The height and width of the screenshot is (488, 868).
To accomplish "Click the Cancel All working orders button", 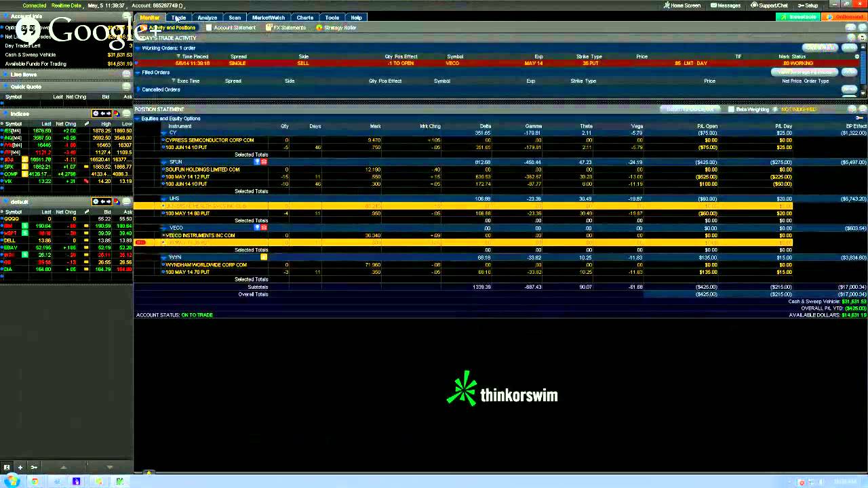I will pos(821,47).
